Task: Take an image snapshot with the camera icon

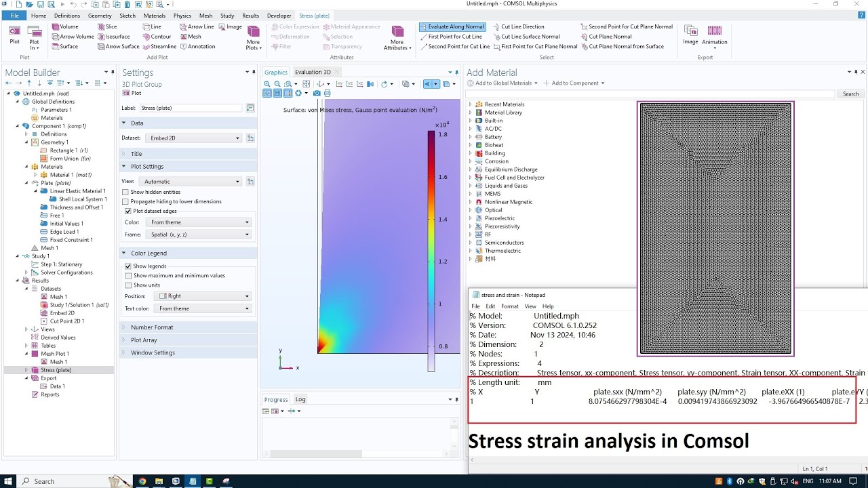Action: 318,94
